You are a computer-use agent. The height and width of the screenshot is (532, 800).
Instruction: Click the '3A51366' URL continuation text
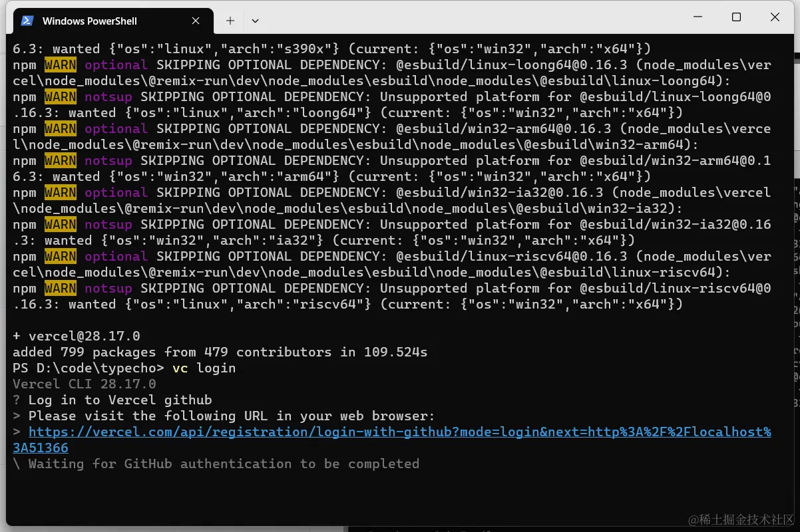pos(41,448)
